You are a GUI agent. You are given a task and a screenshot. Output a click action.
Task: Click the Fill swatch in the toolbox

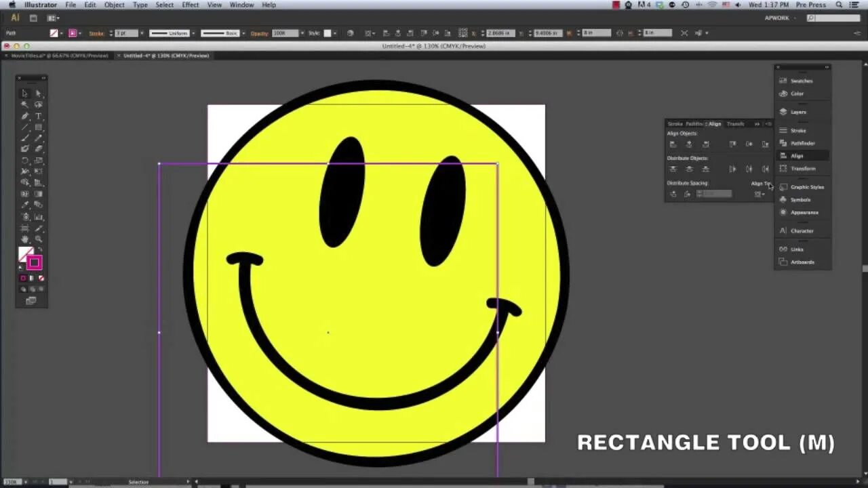pyautogui.click(x=25, y=254)
